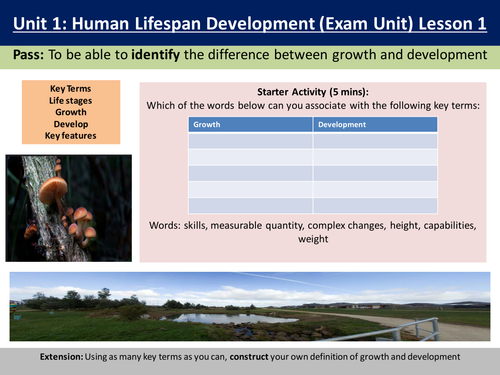This screenshot has width=500, height=375.
Task: Click the first empty cell under Development
Action: (x=375, y=141)
